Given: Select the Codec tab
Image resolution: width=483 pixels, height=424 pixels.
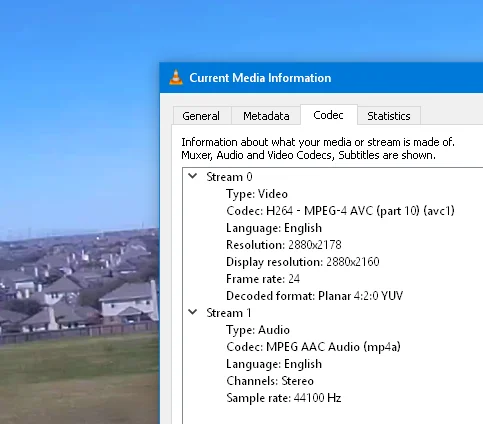Looking at the screenshot, I should pos(329,115).
